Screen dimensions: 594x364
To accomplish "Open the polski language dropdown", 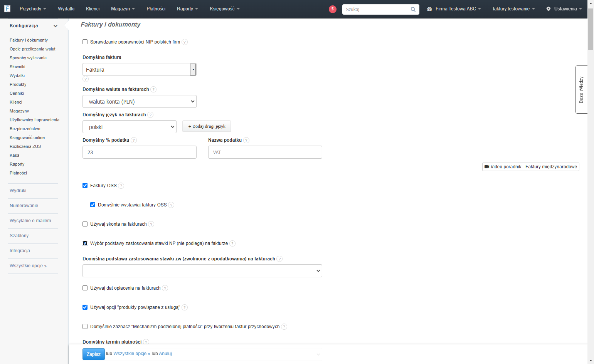I will pos(130,127).
